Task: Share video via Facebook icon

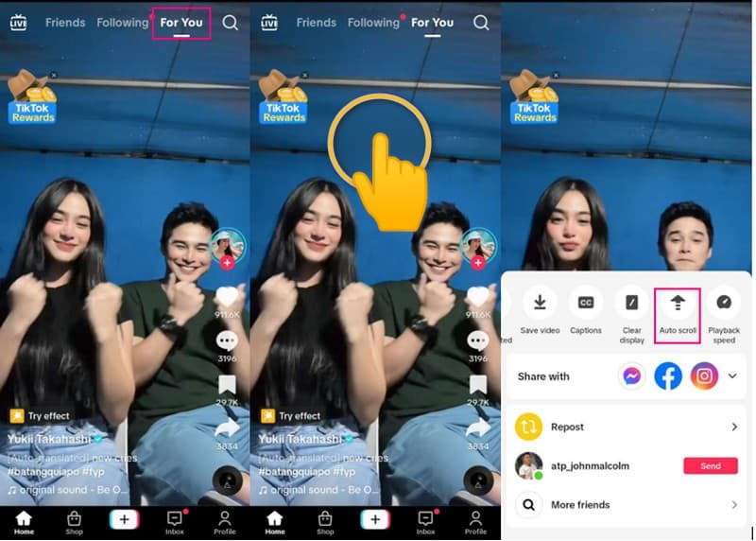Action: click(x=668, y=376)
